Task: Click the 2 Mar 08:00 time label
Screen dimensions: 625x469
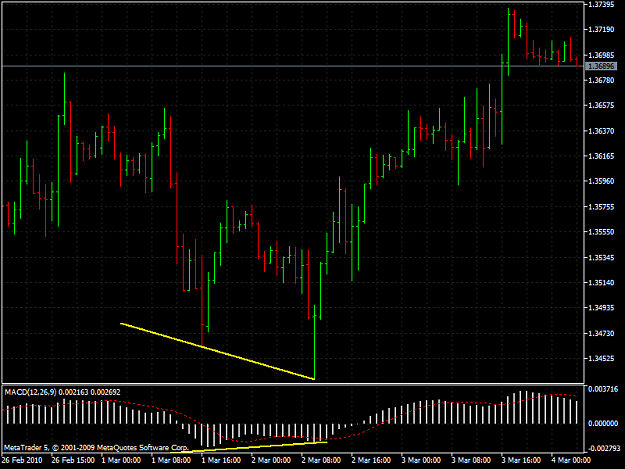Action: [x=321, y=460]
